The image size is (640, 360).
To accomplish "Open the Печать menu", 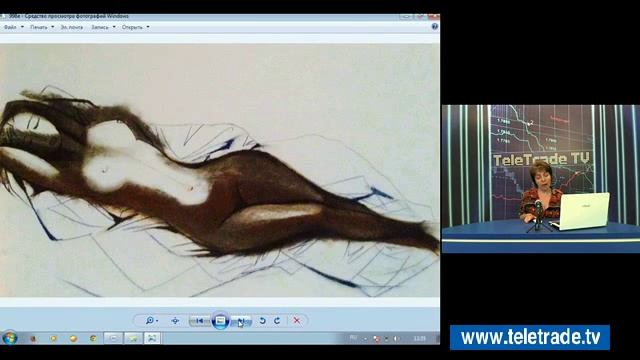I will (x=39, y=27).
